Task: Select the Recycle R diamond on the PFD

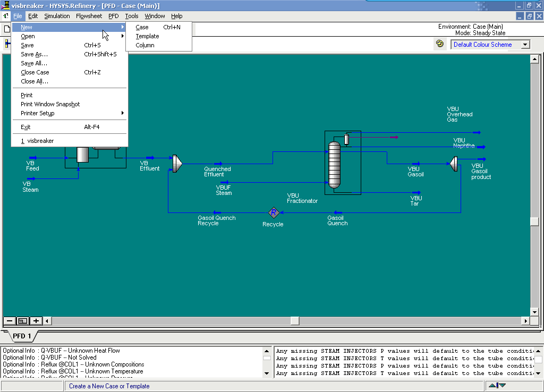Action: point(274,212)
